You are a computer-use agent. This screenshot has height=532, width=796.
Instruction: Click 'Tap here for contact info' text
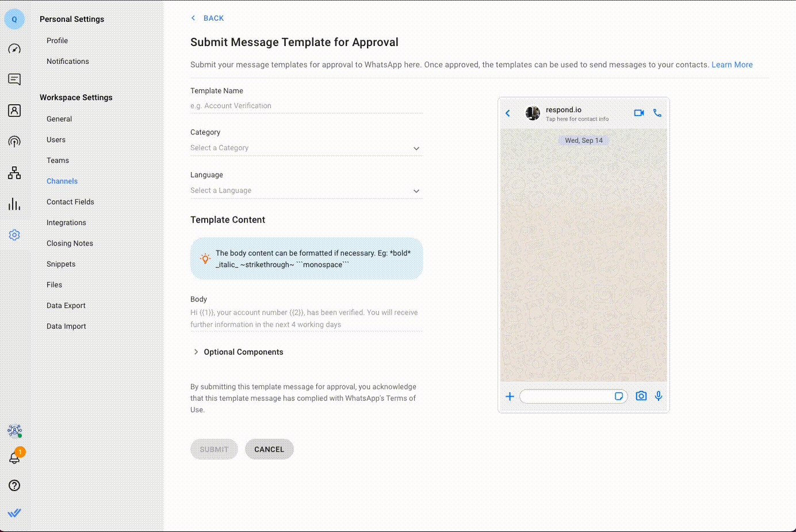point(577,119)
